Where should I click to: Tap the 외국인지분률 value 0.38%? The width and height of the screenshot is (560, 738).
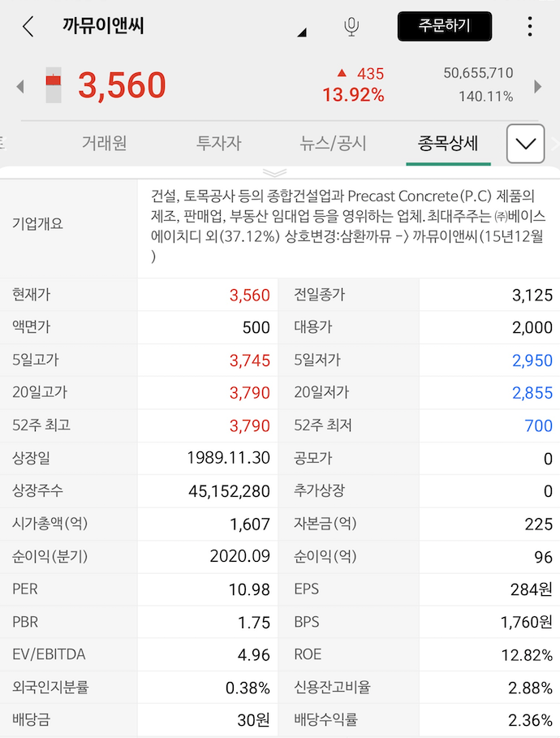click(x=248, y=688)
